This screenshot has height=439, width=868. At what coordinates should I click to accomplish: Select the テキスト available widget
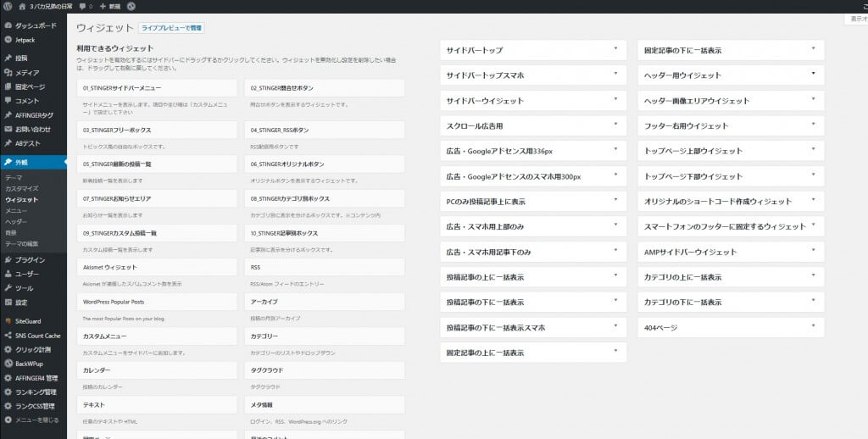(157, 405)
